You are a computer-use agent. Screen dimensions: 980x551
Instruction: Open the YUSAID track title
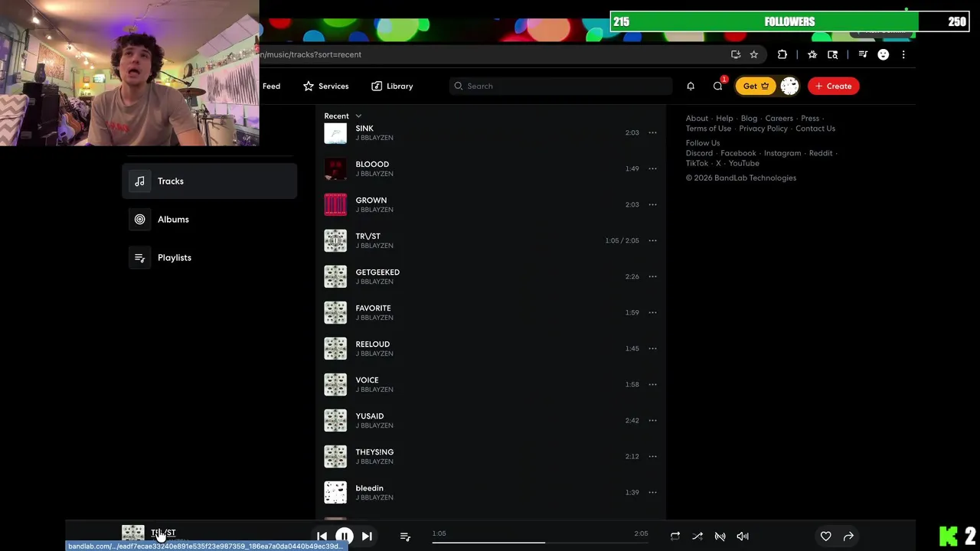click(370, 416)
